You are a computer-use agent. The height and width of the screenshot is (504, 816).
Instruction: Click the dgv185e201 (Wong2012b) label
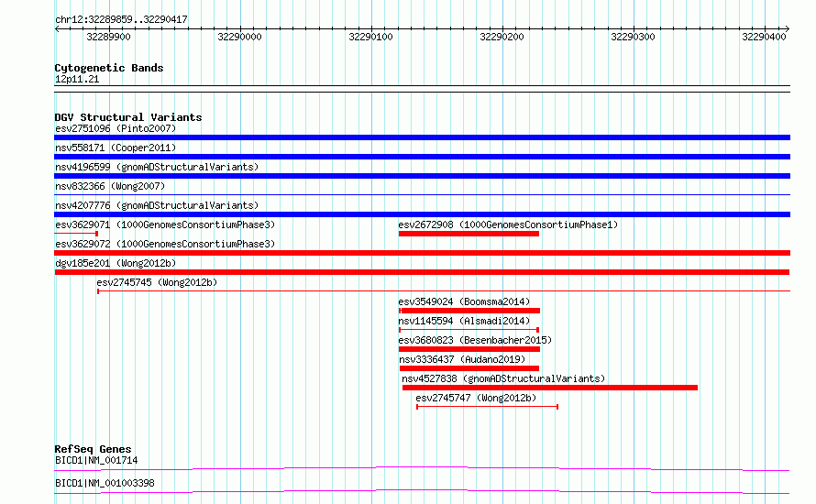(116, 263)
